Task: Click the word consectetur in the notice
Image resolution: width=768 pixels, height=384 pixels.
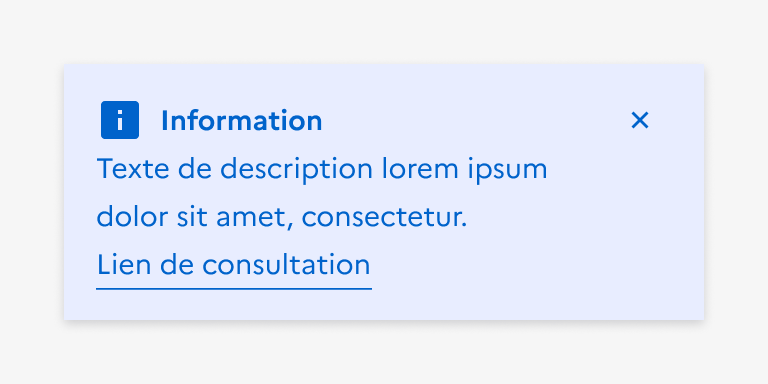Action: click(x=384, y=217)
